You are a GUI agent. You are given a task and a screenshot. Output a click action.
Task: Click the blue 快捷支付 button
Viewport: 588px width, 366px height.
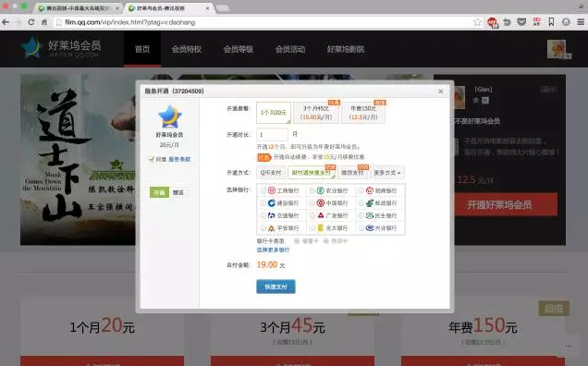276,287
